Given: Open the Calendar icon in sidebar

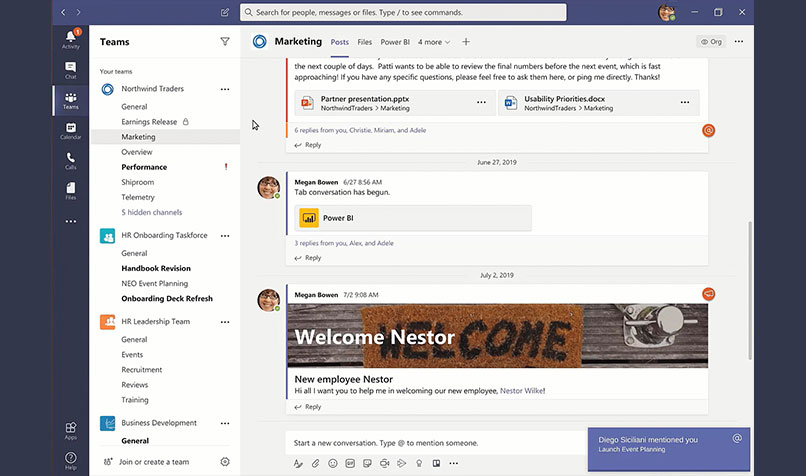Looking at the screenshot, I should pyautogui.click(x=70, y=130).
